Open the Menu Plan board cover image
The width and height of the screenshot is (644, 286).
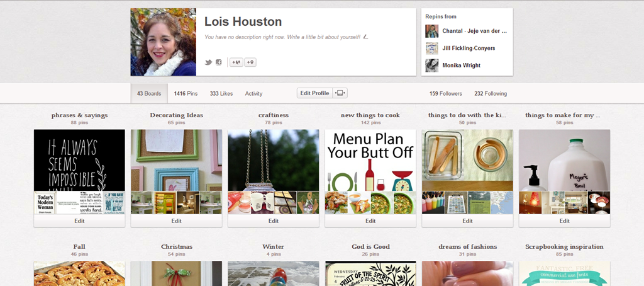point(370,160)
